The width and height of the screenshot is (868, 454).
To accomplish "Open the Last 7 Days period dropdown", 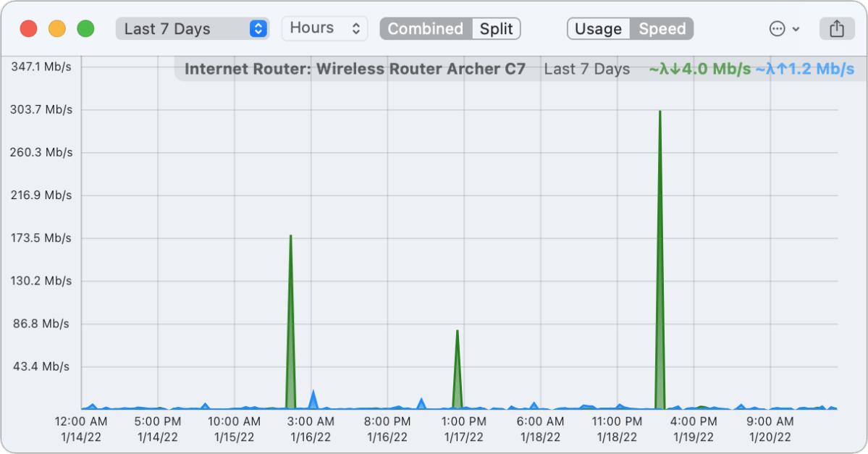I will 192,29.
